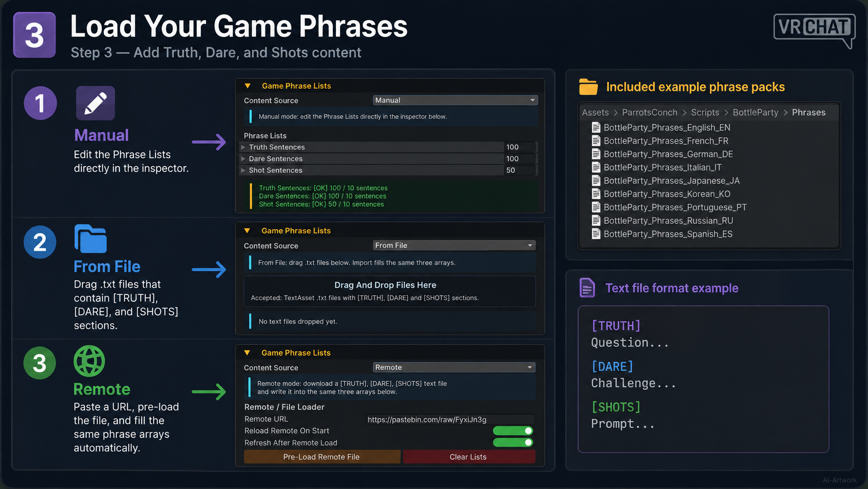Image resolution: width=868 pixels, height=489 pixels.
Task: Expand the Truth Sentences list
Action: pyautogui.click(x=243, y=147)
